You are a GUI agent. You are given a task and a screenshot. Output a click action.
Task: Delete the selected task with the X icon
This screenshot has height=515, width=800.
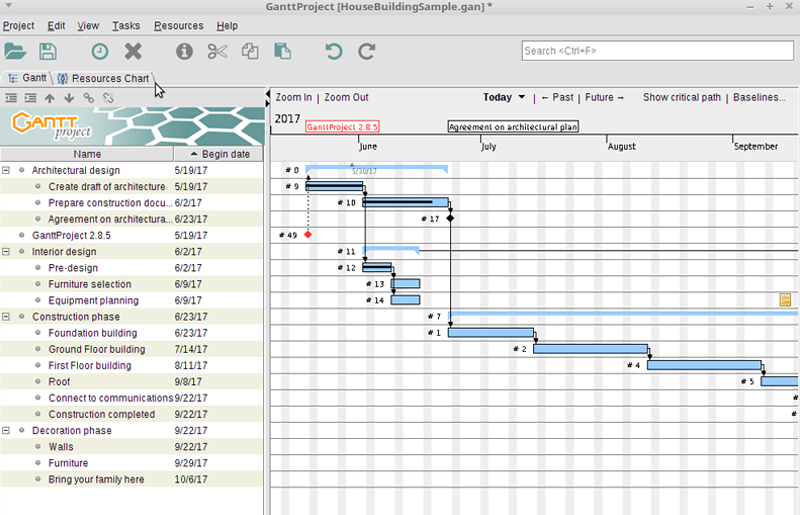coord(133,51)
